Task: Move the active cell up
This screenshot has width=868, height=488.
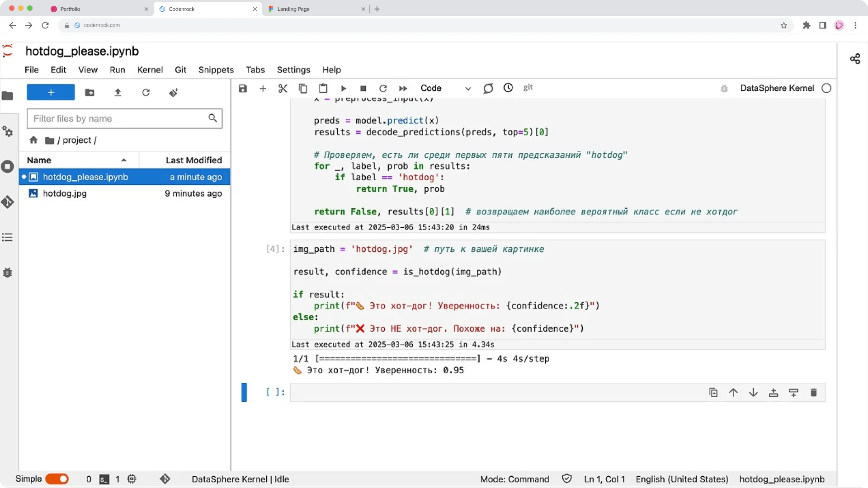Action: pos(733,393)
